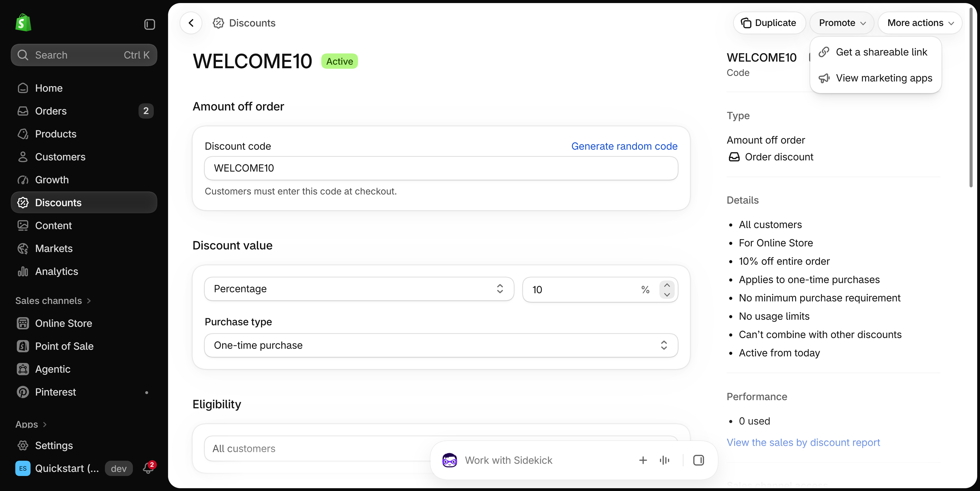Open Orders in the sidebar
Viewport: 980px width, 491px height.
tap(84, 111)
